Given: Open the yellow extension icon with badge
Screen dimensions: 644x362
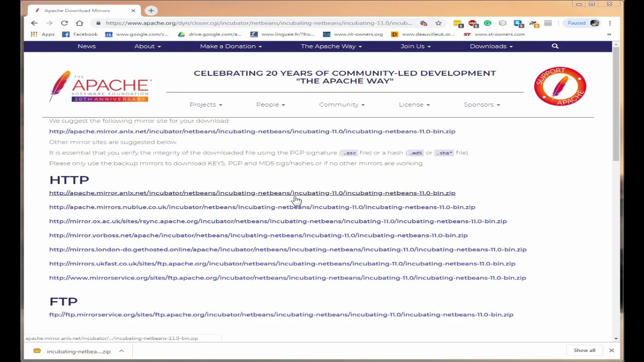Looking at the screenshot, I should [457, 23].
